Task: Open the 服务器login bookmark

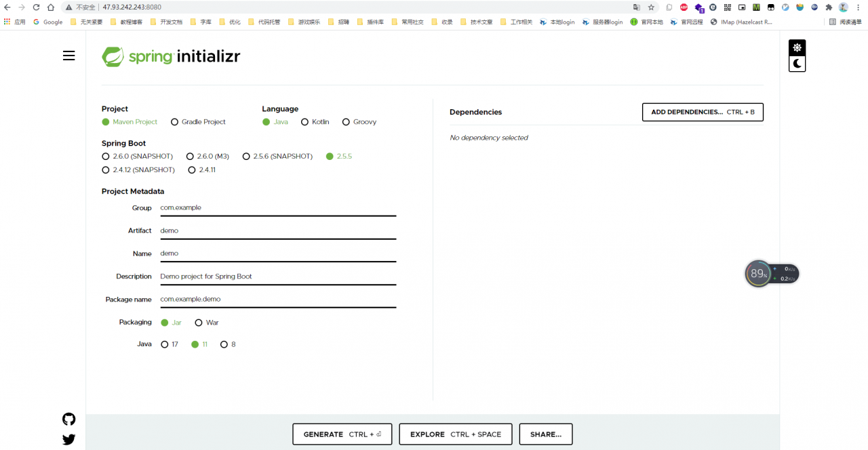Action: pyautogui.click(x=602, y=22)
